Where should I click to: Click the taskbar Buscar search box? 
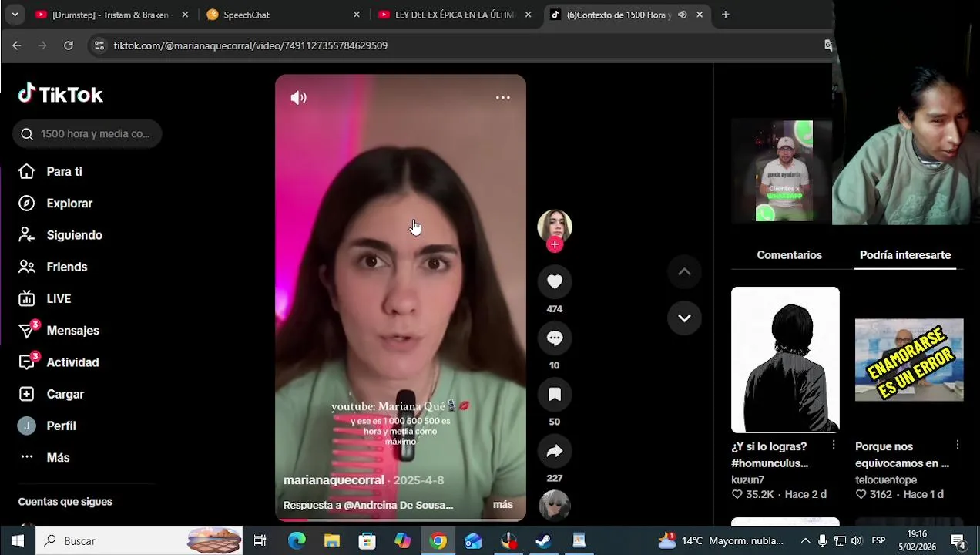(139, 541)
